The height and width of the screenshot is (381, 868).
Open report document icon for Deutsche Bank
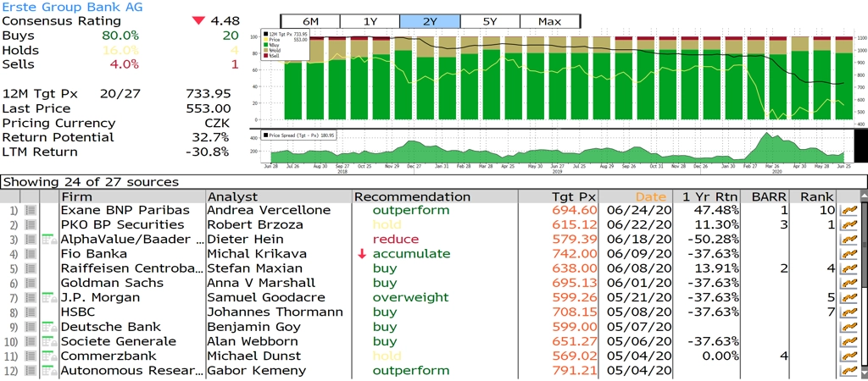[30, 327]
